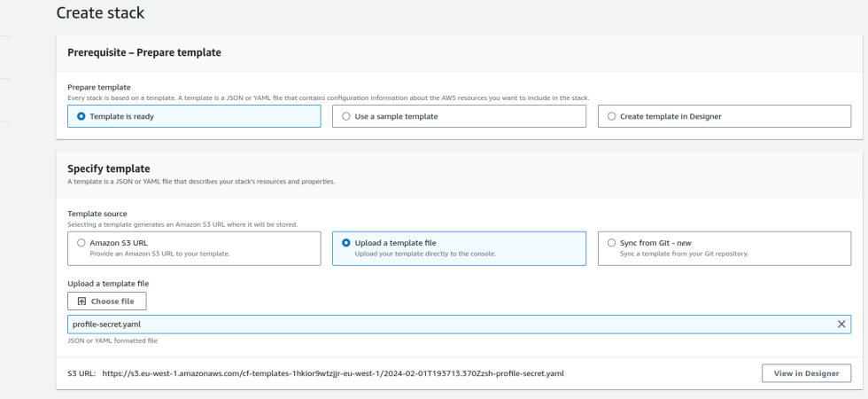The image size is (868, 399).
Task: Select the 'Create template in Designer' option
Action: point(725,116)
